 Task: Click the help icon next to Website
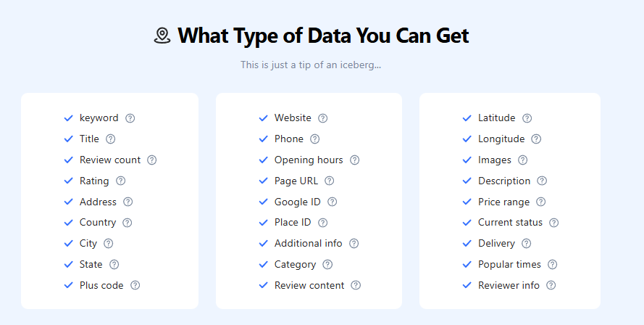(323, 118)
